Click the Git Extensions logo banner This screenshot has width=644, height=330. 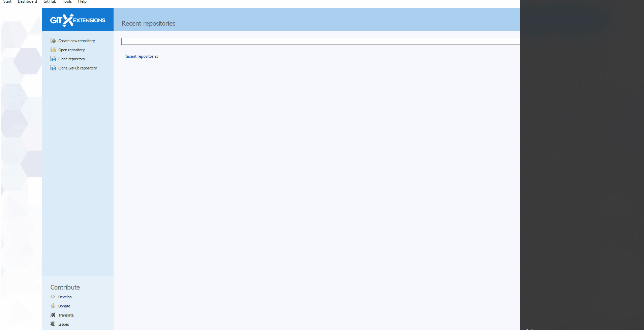point(77,19)
